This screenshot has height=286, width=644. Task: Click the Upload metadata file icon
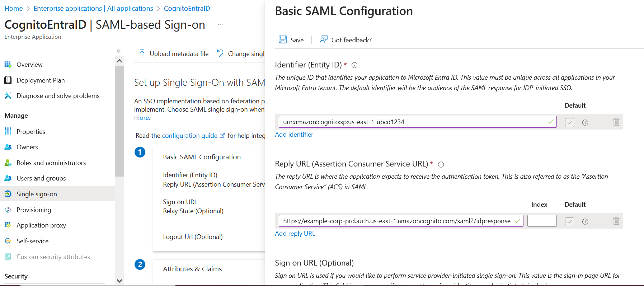[142, 53]
